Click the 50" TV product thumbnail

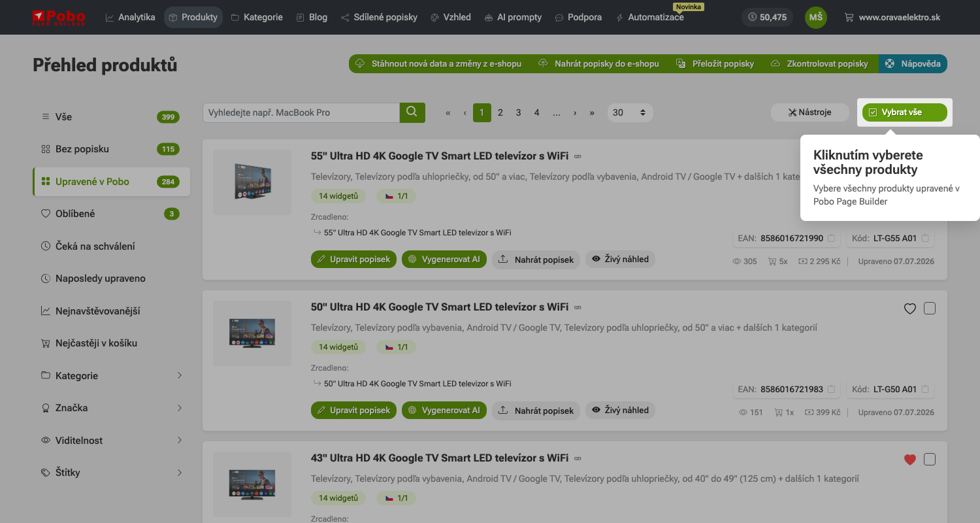[x=252, y=333]
